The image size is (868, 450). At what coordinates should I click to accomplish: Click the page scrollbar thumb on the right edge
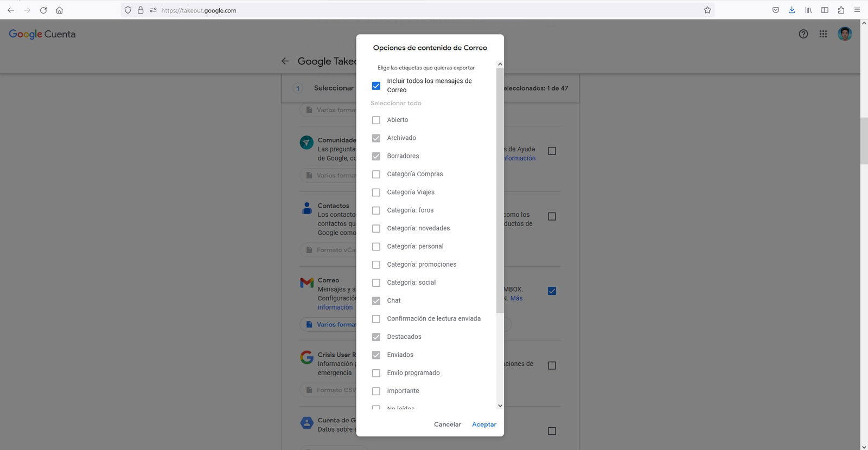pos(864,141)
